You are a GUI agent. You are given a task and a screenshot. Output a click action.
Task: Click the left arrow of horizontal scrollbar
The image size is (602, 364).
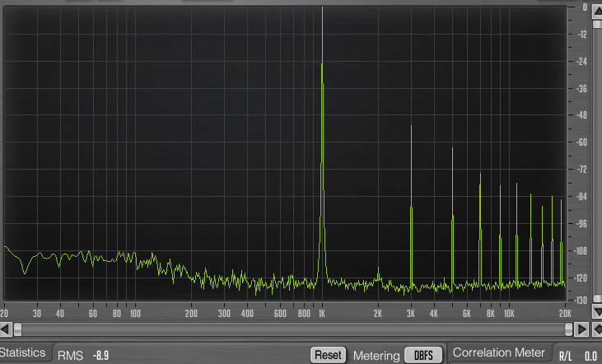tap(6, 329)
